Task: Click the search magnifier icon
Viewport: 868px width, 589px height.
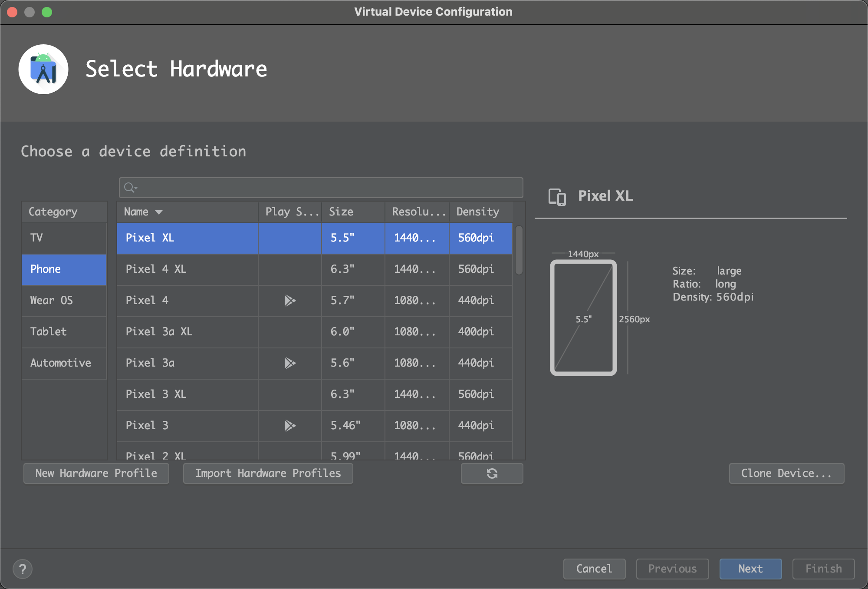Action: pyautogui.click(x=130, y=188)
